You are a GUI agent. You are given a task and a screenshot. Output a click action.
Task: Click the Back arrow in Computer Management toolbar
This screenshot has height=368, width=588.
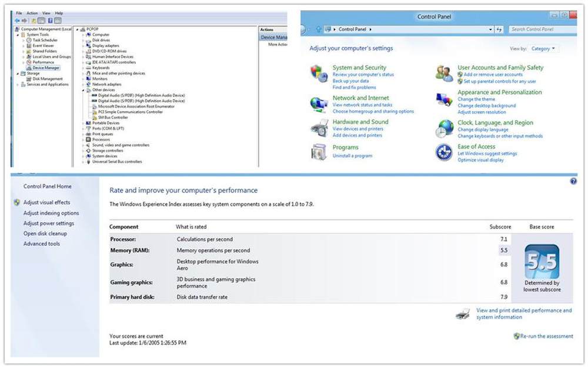pos(17,21)
